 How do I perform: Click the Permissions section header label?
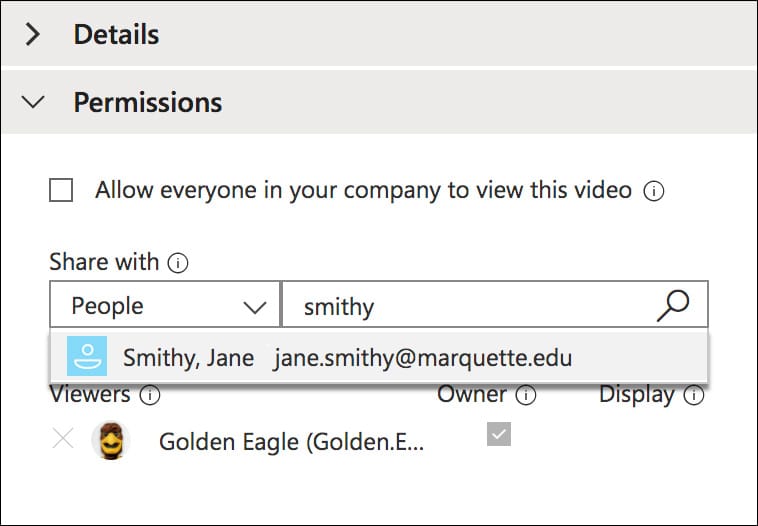(x=148, y=102)
